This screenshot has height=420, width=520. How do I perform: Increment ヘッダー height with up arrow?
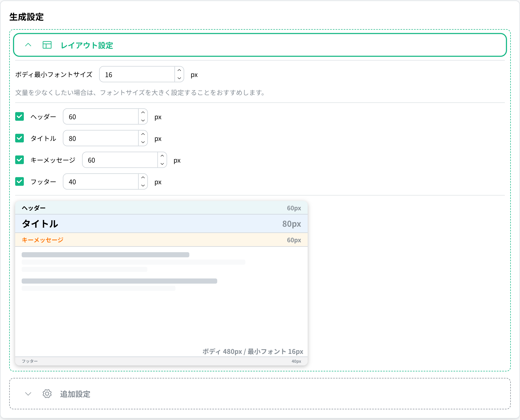[x=143, y=113]
